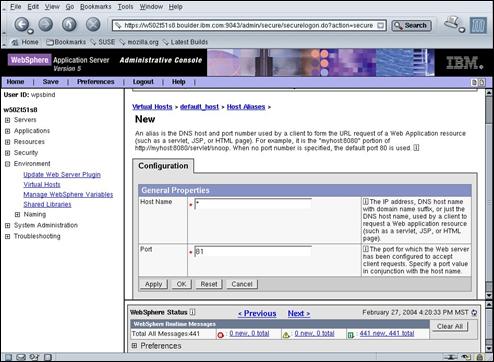Screen dimensions: 494x362
Task: Click the OK button
Action: click(x=181, y=284)
